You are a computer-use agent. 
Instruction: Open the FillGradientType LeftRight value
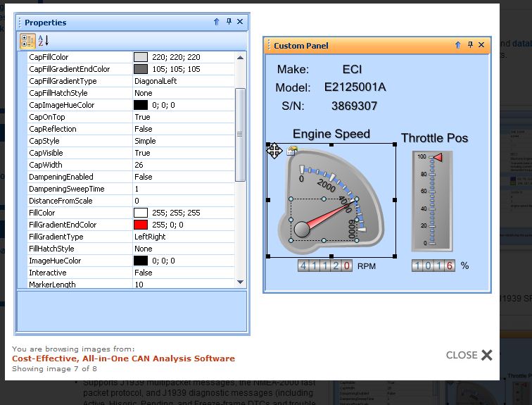[184, 237]
